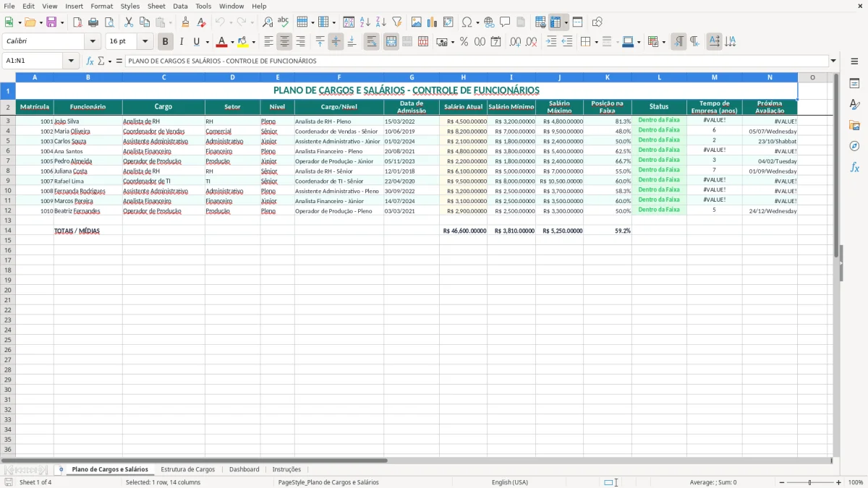Open Font Color dropdown arrow
The height and width of the screenshot is (488, 868).
232,42
